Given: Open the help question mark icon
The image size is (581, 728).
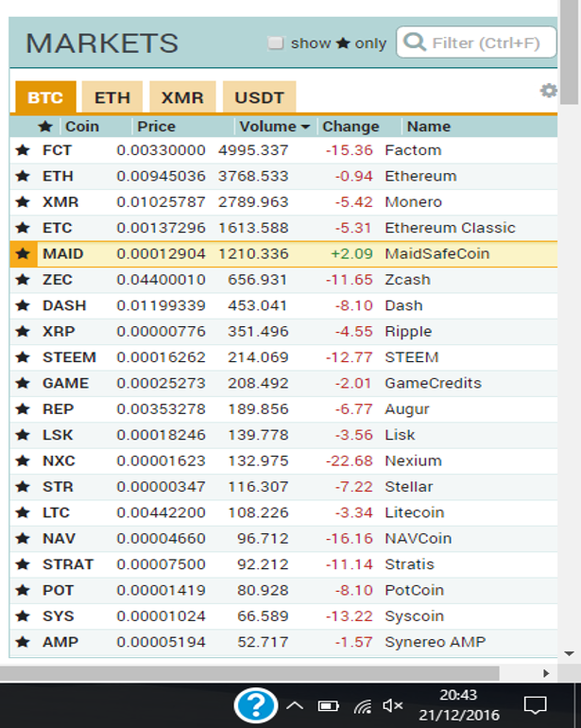Looking at the screenshot, I should point(256,705).
